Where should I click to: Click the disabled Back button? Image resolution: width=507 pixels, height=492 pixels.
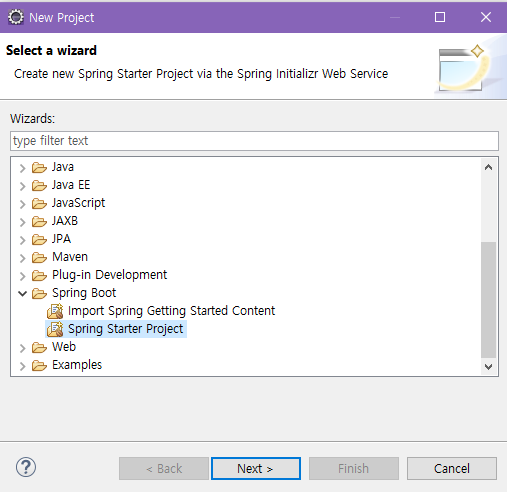click(164, 468)
